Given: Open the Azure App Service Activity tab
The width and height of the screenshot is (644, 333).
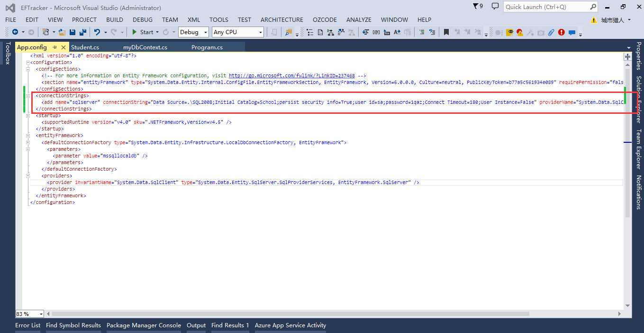Looking at the screenshot, I should click(x=290, y=325).
